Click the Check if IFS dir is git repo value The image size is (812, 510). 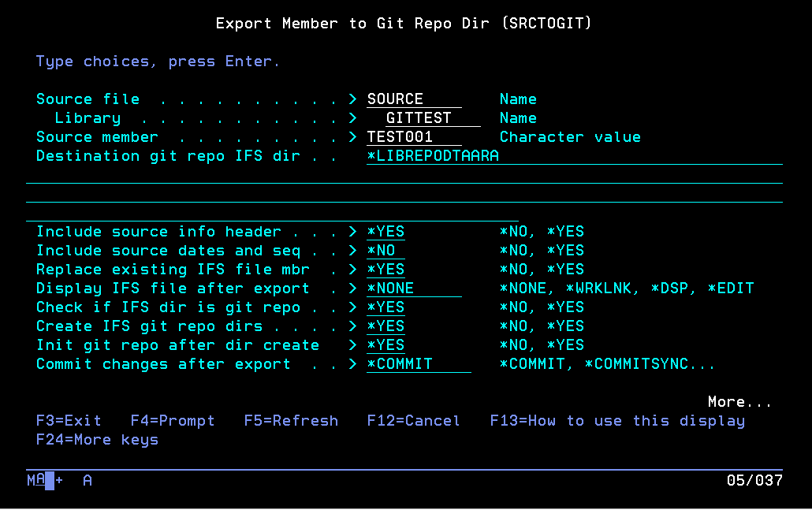click(x=386, y=307)
